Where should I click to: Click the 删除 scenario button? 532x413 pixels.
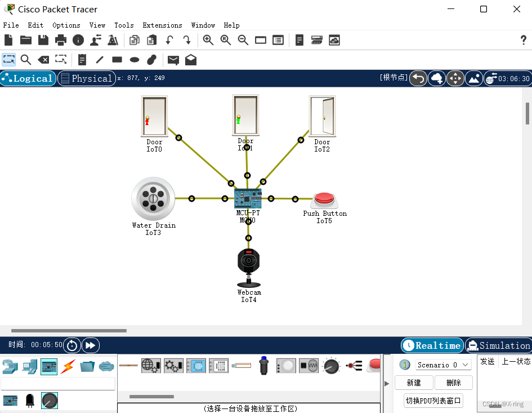[454, 383]
